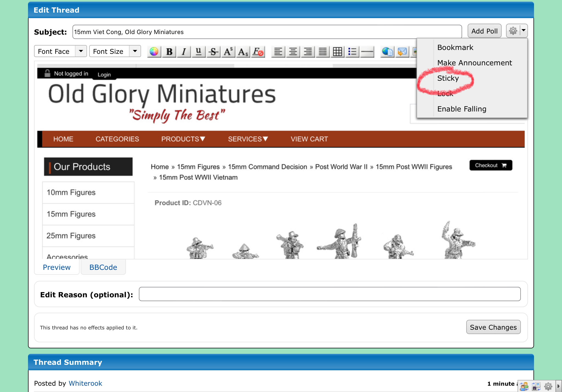Viewport: 562px width, 392px height.
Task: Toggle bold formatting
Action: pyautogui.click(x=169, y=52)
